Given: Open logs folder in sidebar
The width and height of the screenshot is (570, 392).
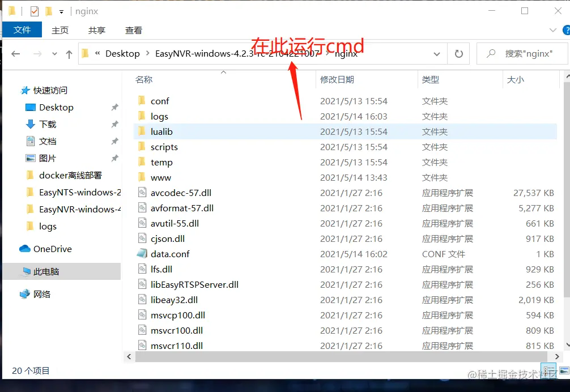Looking at the screenshot, I should coord(48,227).
